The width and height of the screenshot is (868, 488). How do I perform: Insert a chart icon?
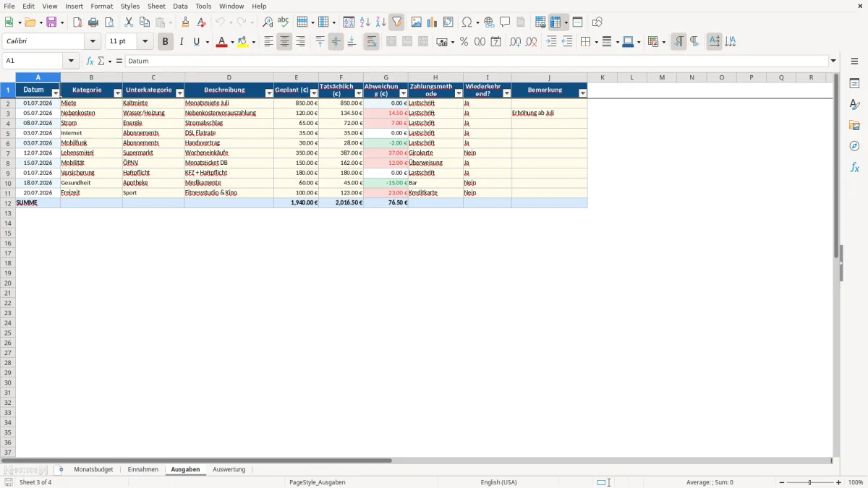[x=433, y=22]
